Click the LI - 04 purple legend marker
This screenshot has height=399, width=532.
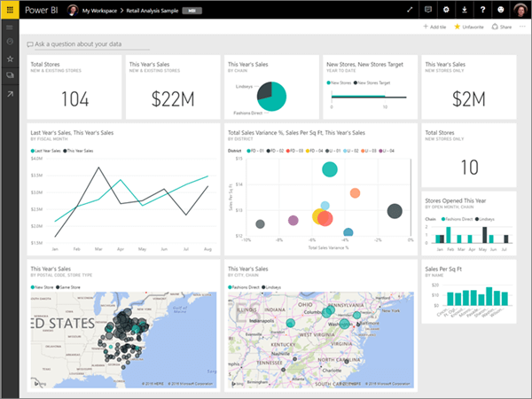tap(380, 151)
